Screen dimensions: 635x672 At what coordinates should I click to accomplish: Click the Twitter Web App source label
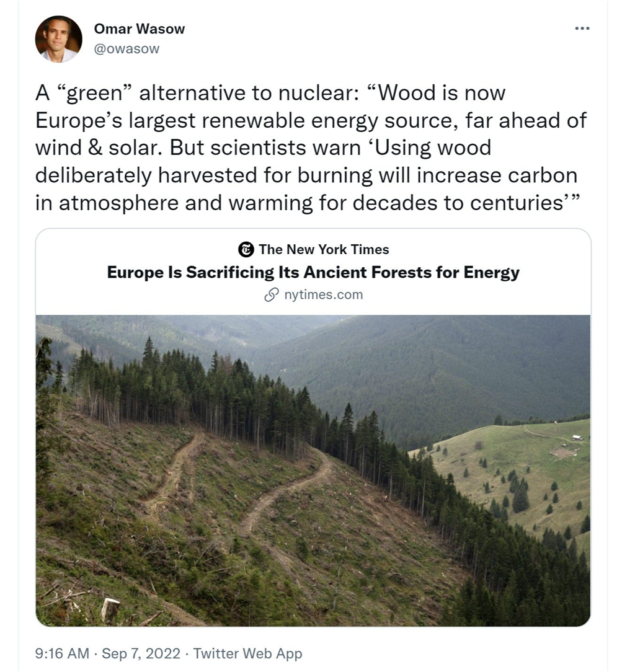(247, 653)
